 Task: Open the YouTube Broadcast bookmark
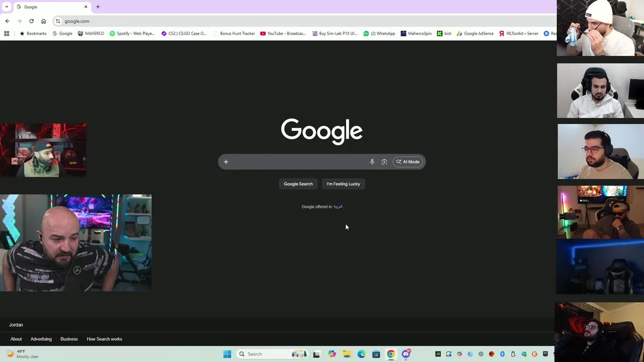pyautogui.click(x=283, y=34)
